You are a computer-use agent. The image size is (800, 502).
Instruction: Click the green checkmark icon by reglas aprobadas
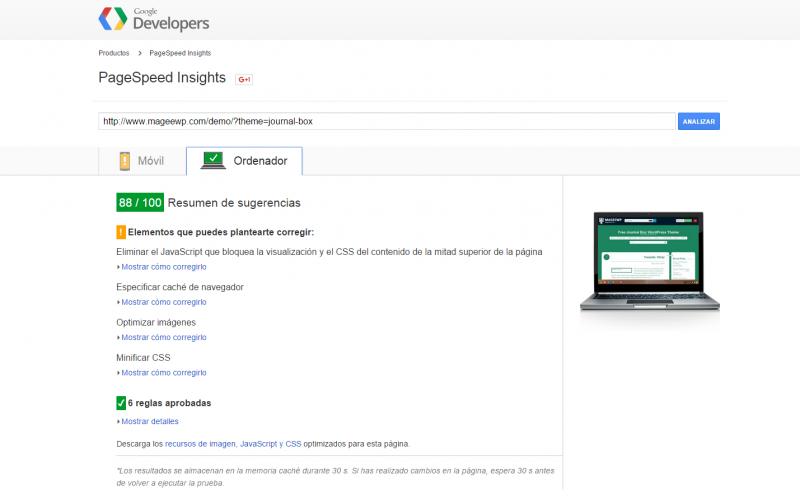point(121,403)
